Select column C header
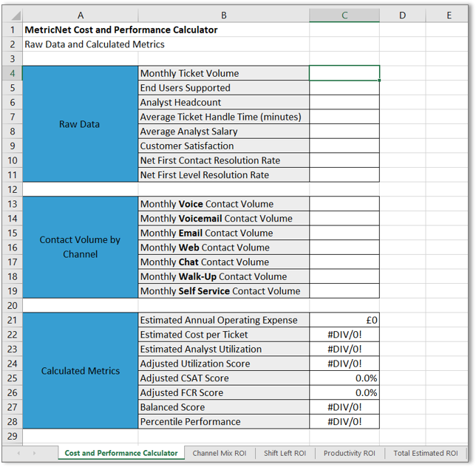The image size is (476, 467). click(x=344, y=16)
